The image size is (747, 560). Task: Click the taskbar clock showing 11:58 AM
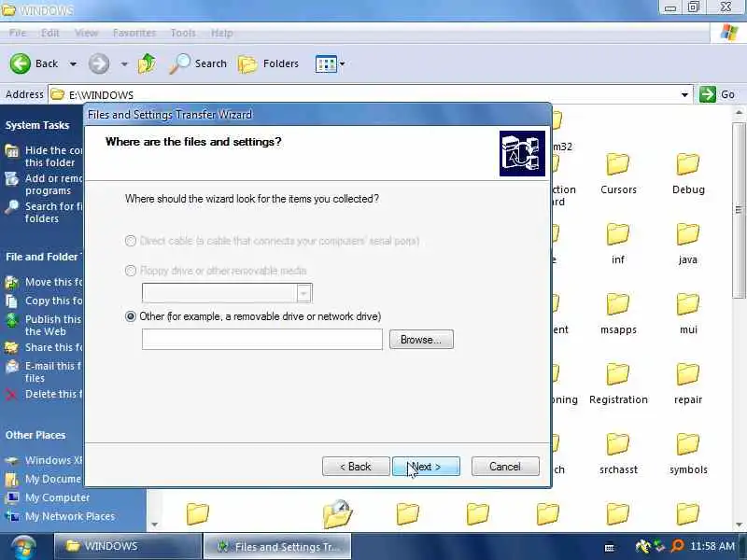tap(712, 546)
